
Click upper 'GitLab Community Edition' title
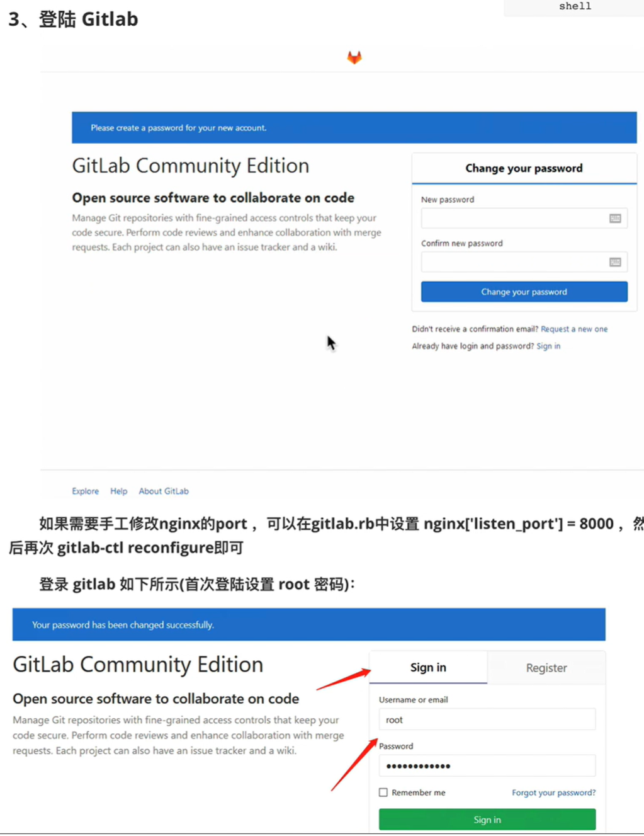[x=191, y=166]
